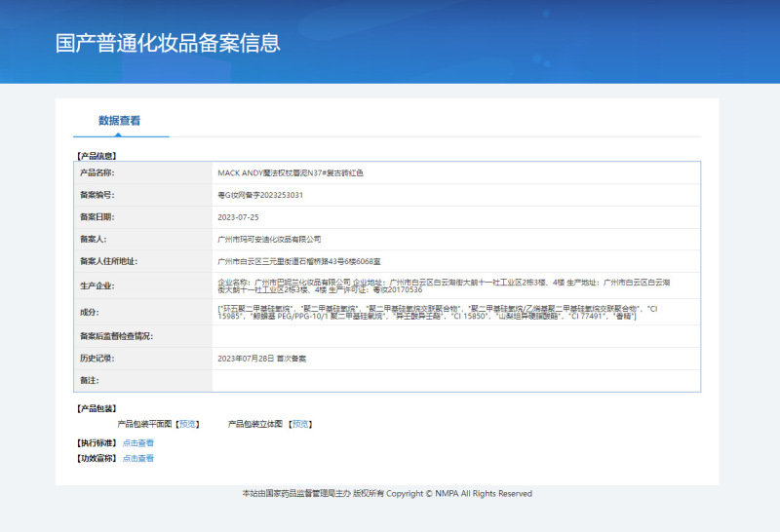780x532 pixels.
Task: Select filing number 粤G妆网备字2023253031
Action: [260, 195]
